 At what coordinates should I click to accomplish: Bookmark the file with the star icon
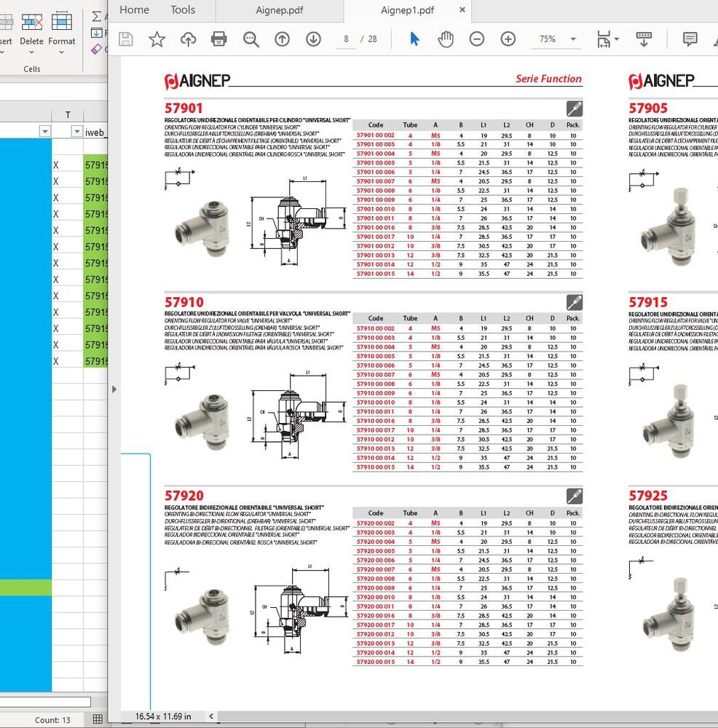[x=157, y=39]
